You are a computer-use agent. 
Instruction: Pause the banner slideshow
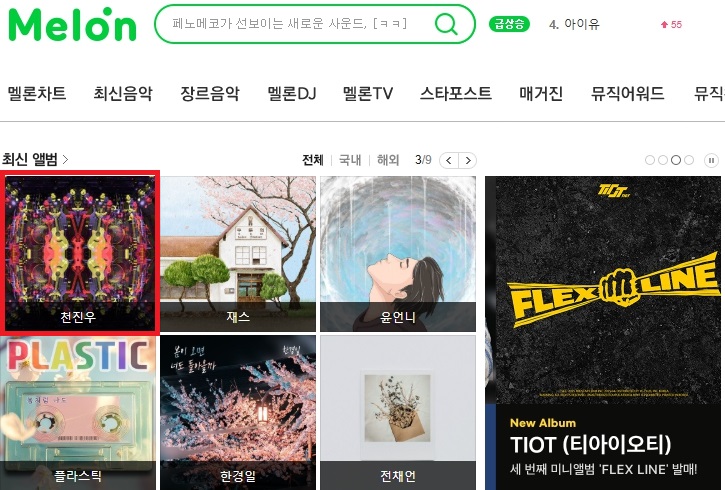coord(711,160)
